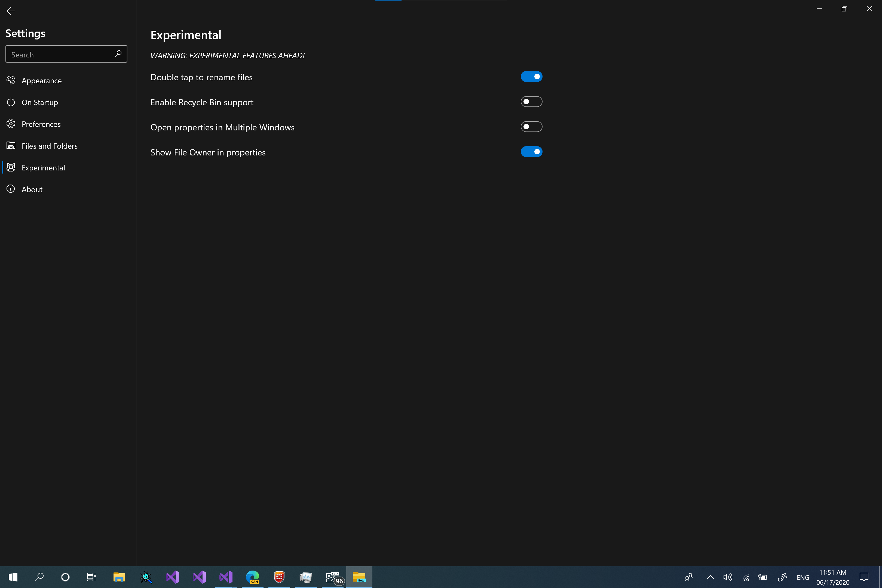Click the network Wi-Fi icon
The height and width of the screenshot is (588, 882).
746,577
